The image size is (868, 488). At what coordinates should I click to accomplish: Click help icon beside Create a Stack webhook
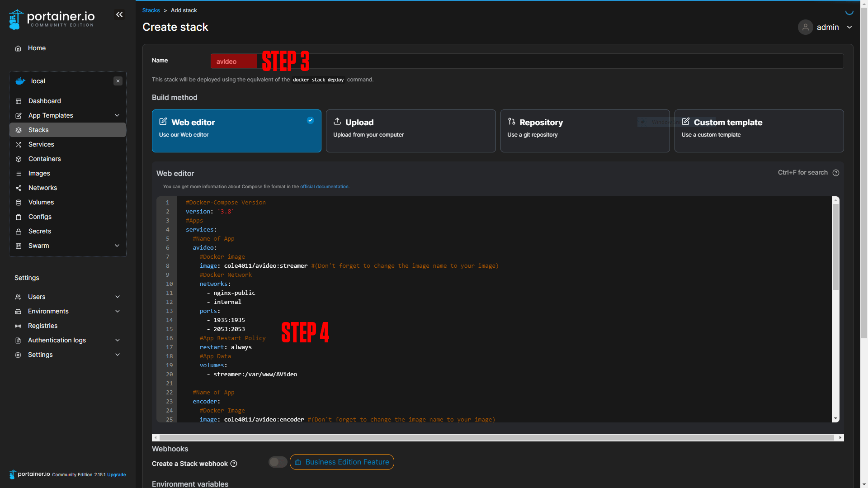pos(234,464)
